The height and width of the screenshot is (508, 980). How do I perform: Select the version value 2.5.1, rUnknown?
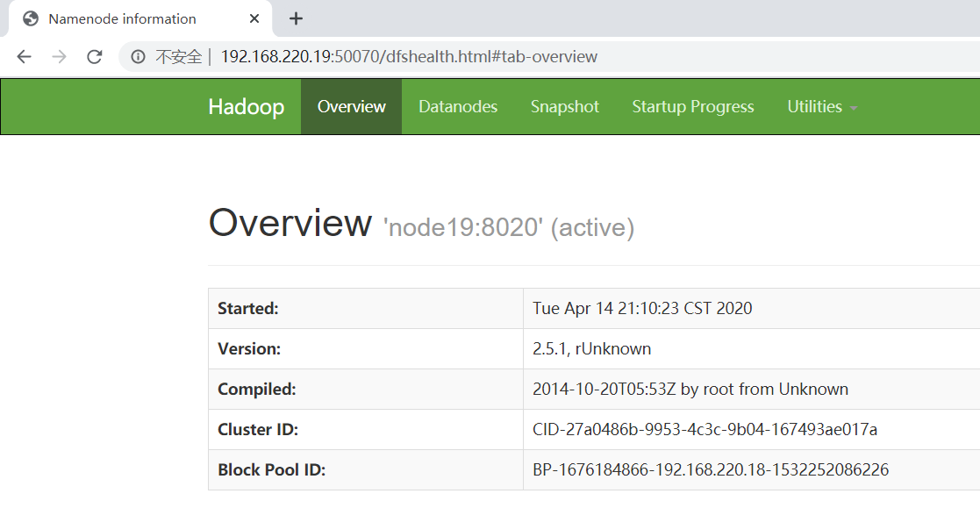click(x=591, y=348)
